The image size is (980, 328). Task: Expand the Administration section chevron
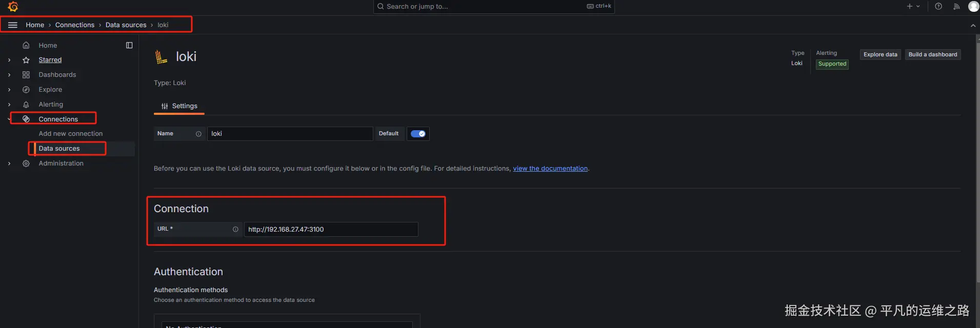9,163
